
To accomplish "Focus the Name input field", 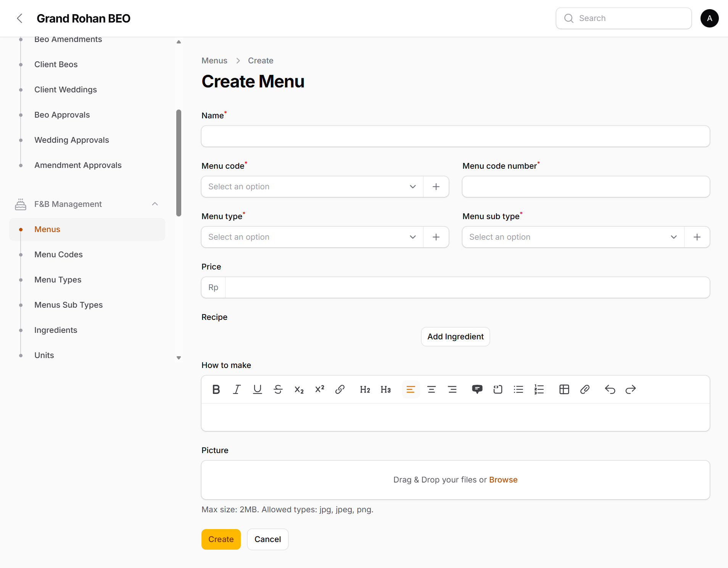I will (456, 136).
